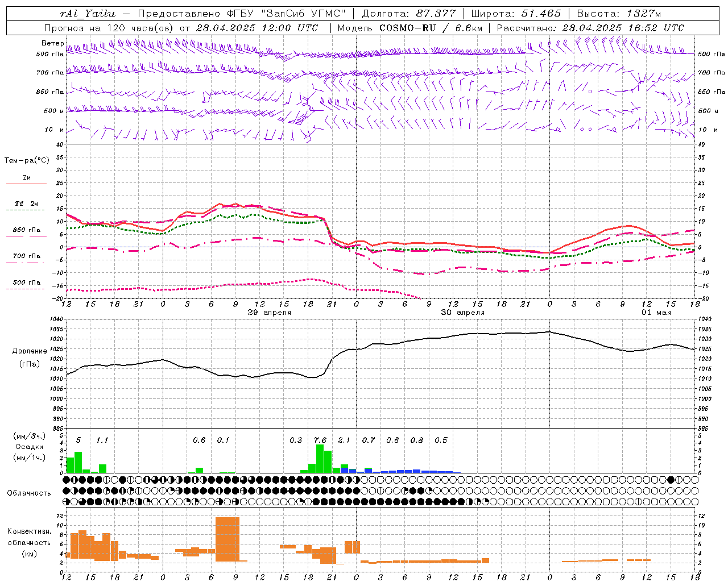Click the tallest green precipitation bar
The width and height of the screenshot is (728, 582).
[x=320, y=459]
